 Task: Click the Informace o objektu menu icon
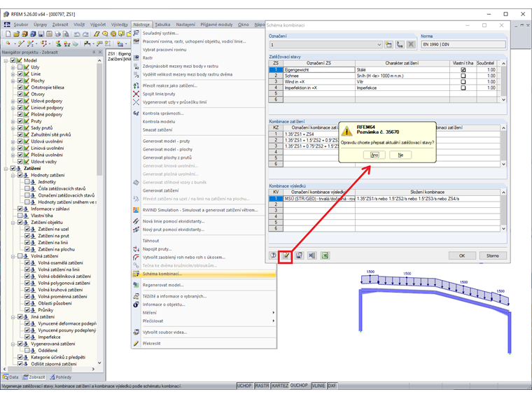tap(136, 304)
